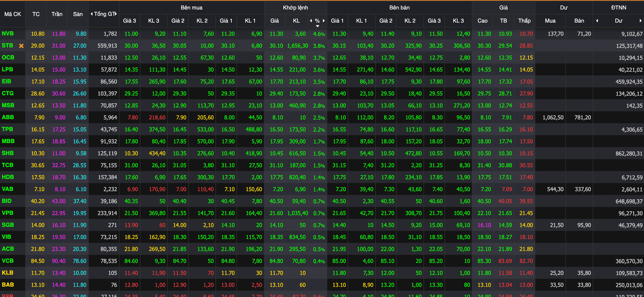This screenshot has height=297, width=644.
Task: Open NVB stock symbol
Action: [x=8, y=33]
